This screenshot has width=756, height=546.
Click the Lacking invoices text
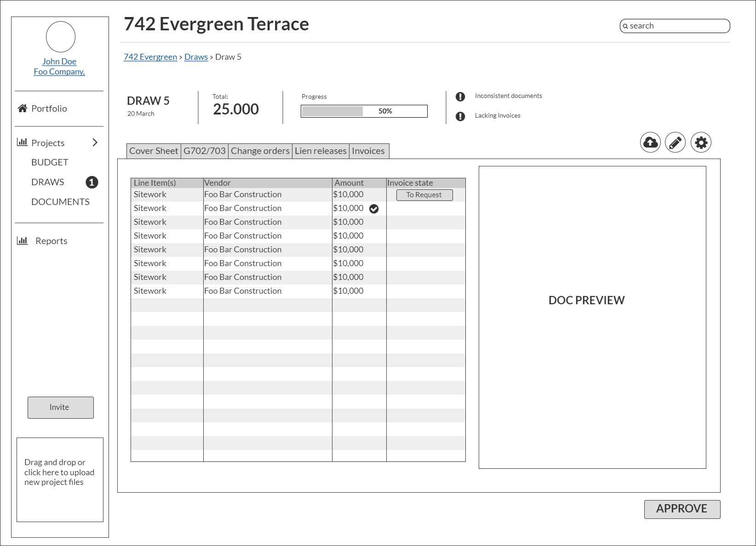[x=498, y=115]
